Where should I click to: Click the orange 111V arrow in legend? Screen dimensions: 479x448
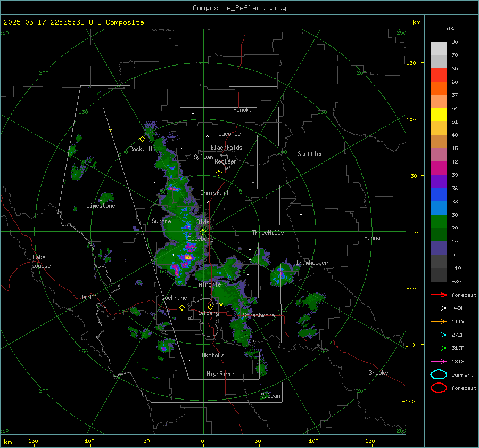[x=439, y=321]
